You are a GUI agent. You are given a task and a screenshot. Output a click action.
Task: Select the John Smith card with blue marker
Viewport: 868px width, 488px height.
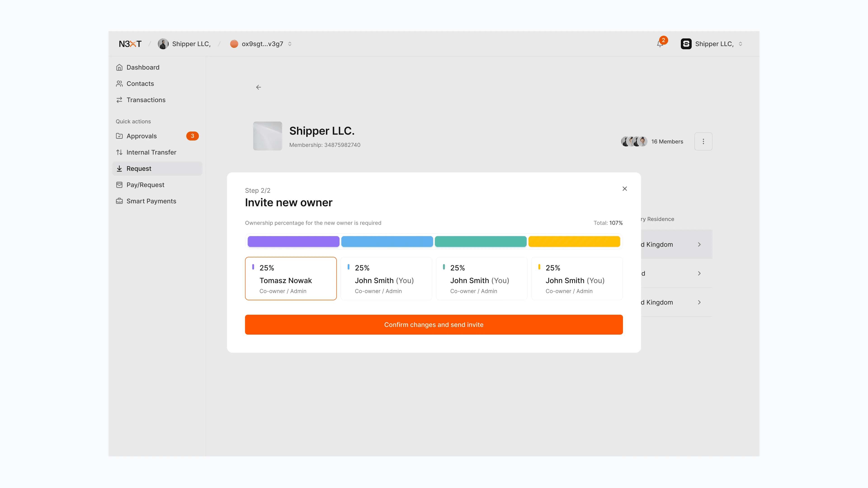(x=386, y=279)
